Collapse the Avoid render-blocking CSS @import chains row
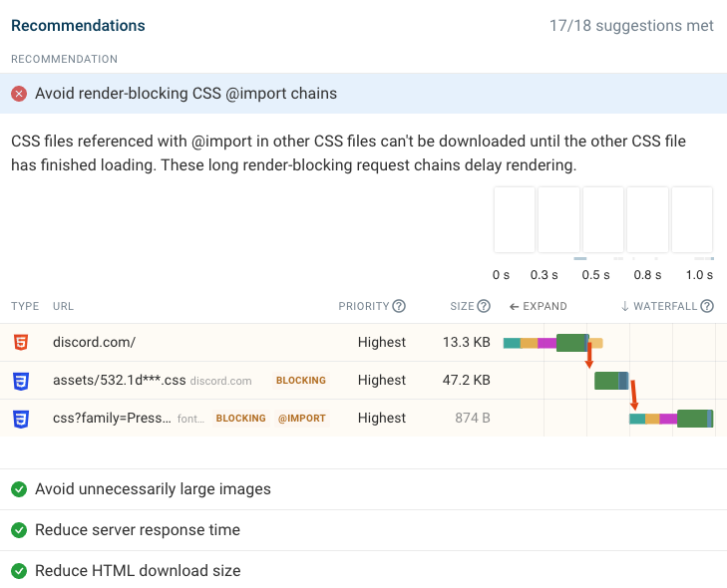The width and height of the screenshot is (727, 588). [x=363, y=94]
